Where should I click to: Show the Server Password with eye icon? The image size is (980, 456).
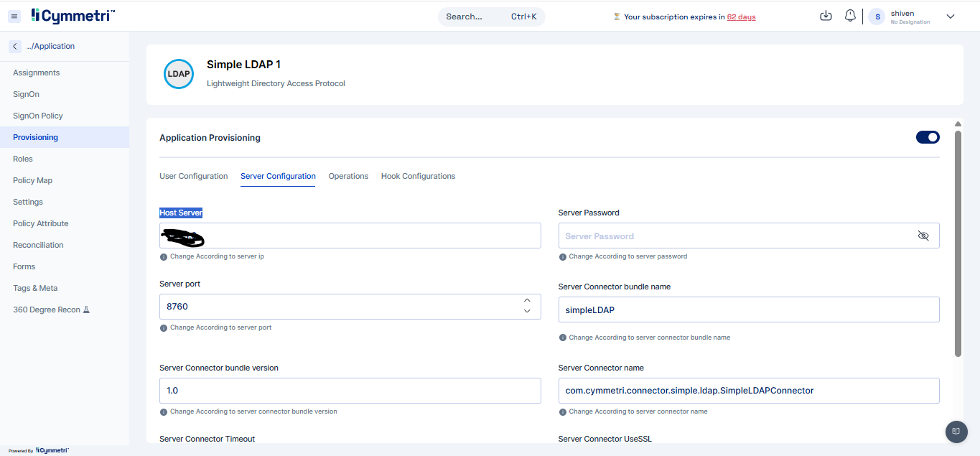tap(923, 236)
